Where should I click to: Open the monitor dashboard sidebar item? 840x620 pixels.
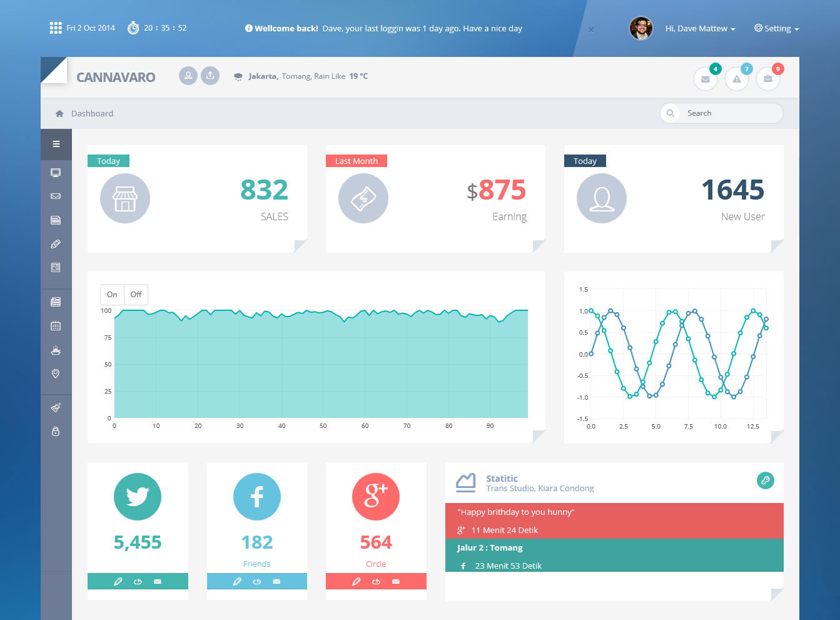pyautogui.click(x=56, y=173)
